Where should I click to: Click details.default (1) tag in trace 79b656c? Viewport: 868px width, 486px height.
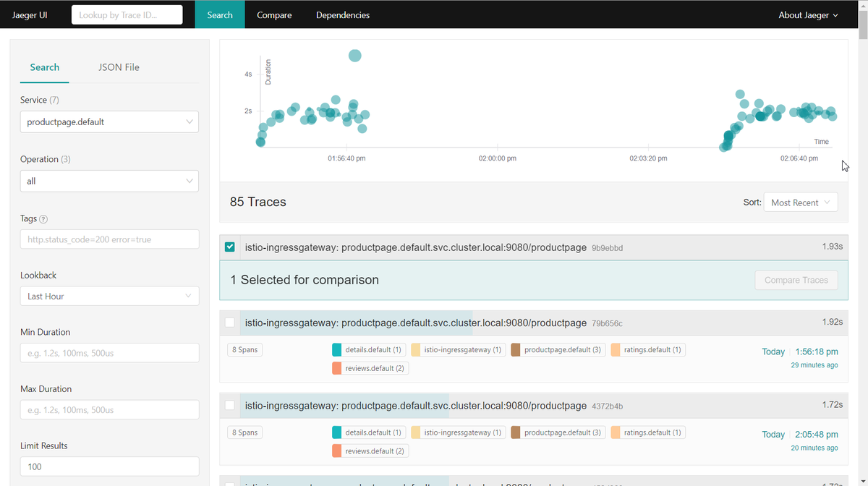click(x=369, y=350)
